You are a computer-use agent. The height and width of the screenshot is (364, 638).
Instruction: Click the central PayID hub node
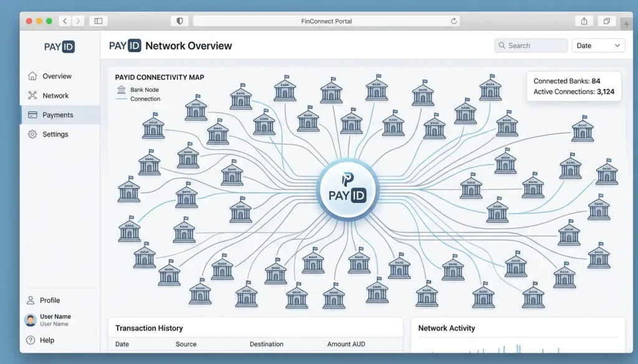[x=348, y=190]
